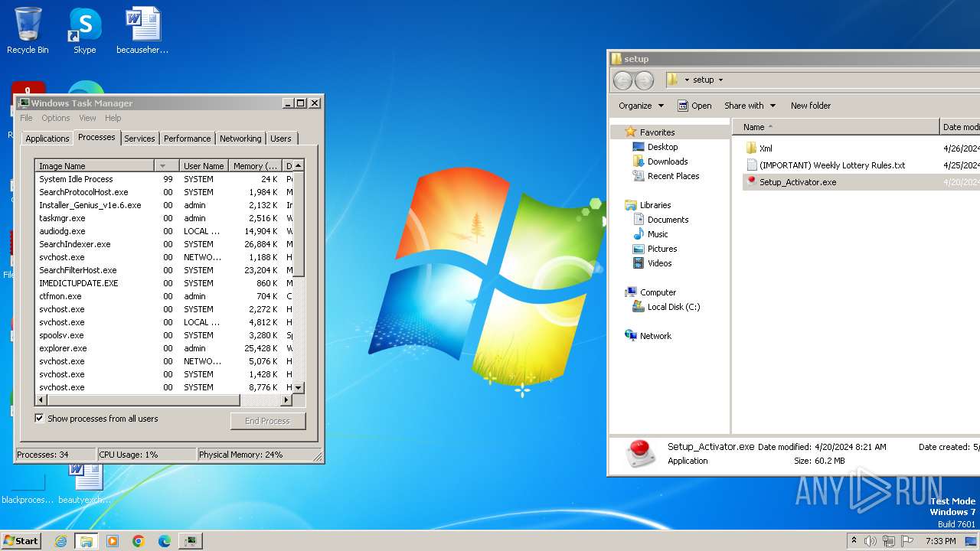Image resolution: width=980 pixels, height=551 pixels.
Task: Open the becauseher Word document on desktop
Action: (142, 31)
